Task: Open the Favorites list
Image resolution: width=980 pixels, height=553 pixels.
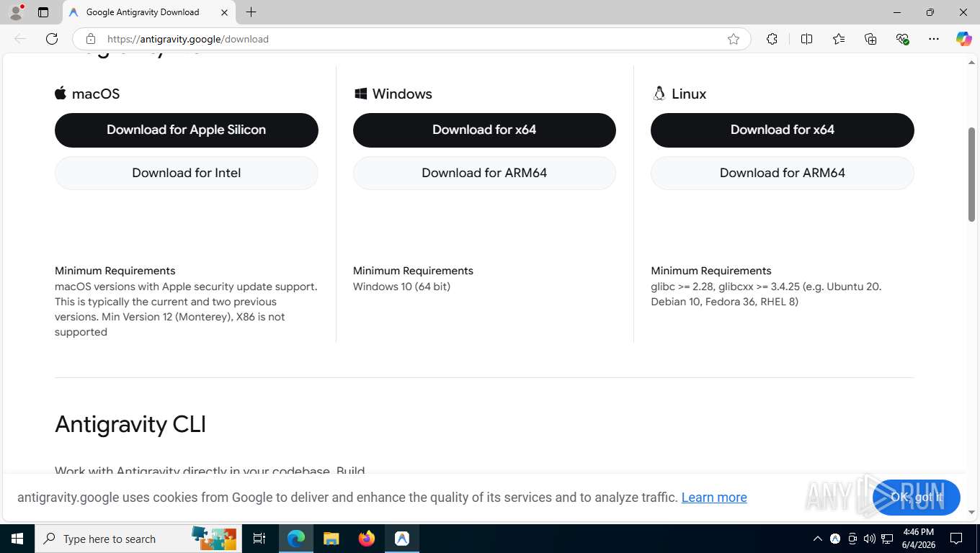Action: coord(839,39)
